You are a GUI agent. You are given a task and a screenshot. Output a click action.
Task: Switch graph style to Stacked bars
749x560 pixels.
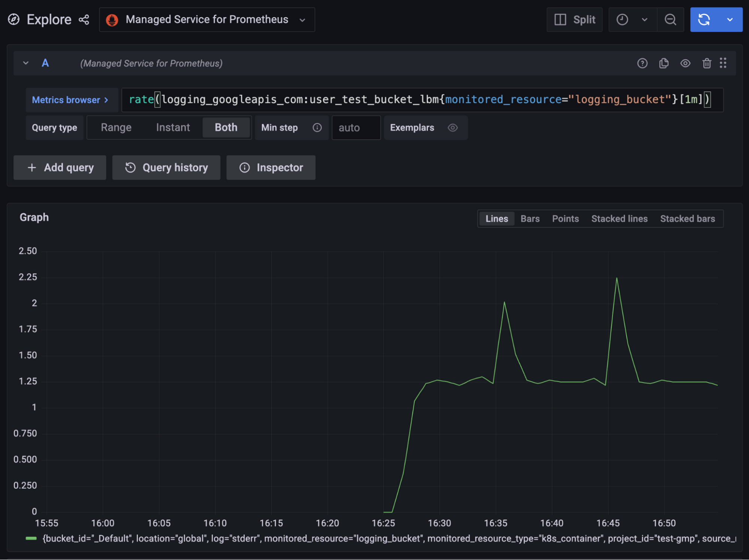point(688,219)
